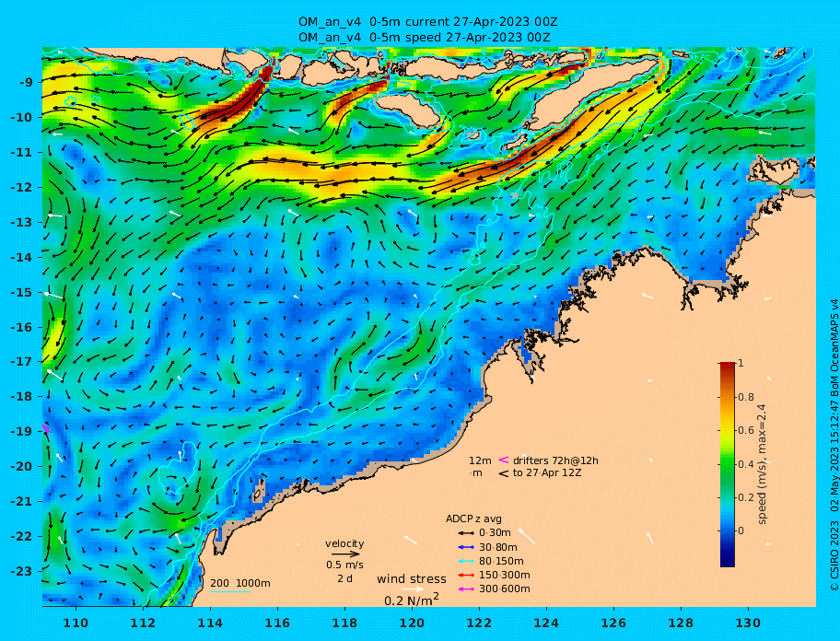Click the latitude axis label '-23'
Screen dimensions: 840x641
[21, 571]
